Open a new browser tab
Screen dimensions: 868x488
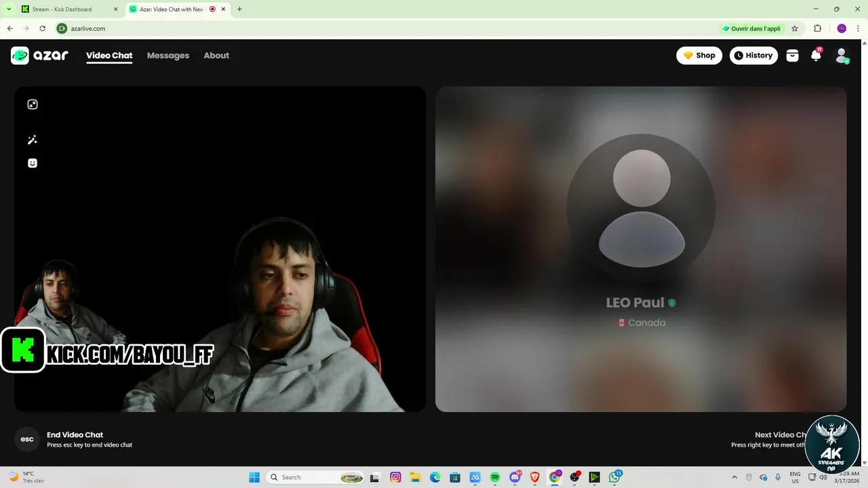(x=239, y=9)
